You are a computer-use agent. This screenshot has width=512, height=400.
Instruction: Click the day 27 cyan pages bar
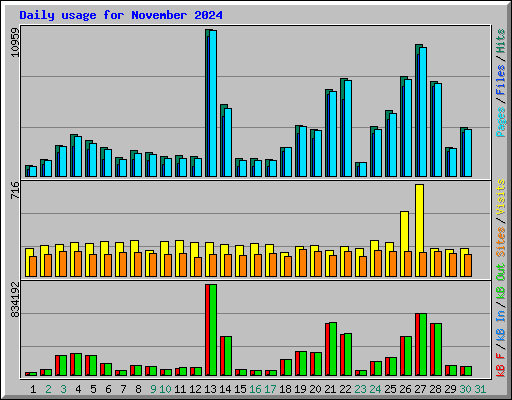click(423, 112)
